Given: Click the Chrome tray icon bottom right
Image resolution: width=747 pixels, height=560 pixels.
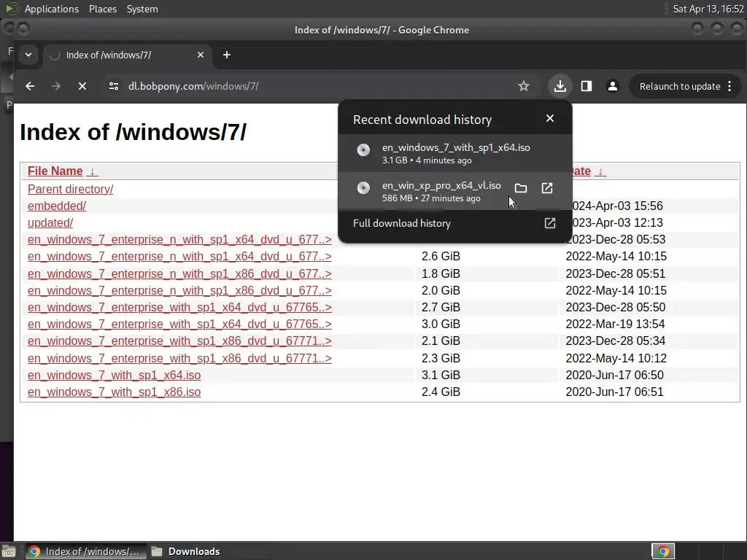Looking at the screenshot, I should [663, 551].
